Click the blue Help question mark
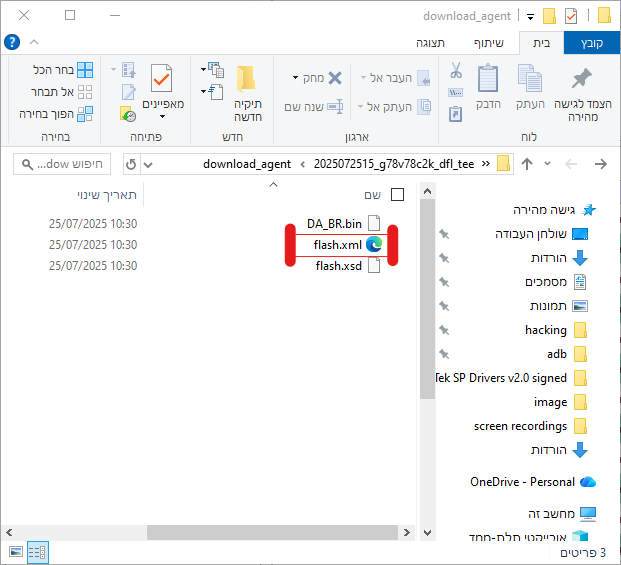Screen dimensions: 621x565 [x=12, y=43]
